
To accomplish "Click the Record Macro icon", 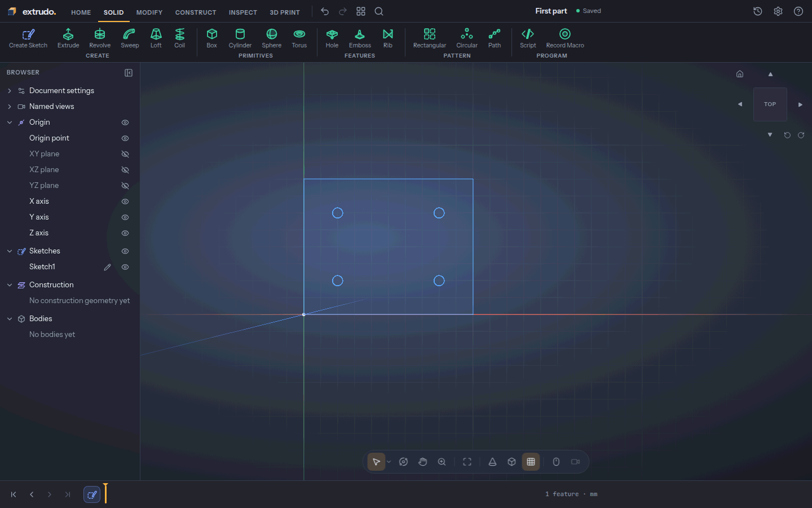I will coord(565,34).
